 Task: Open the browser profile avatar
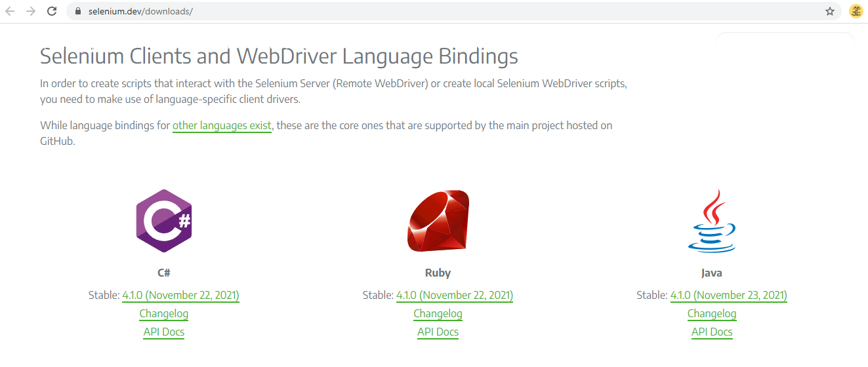[x=856, y=11]
